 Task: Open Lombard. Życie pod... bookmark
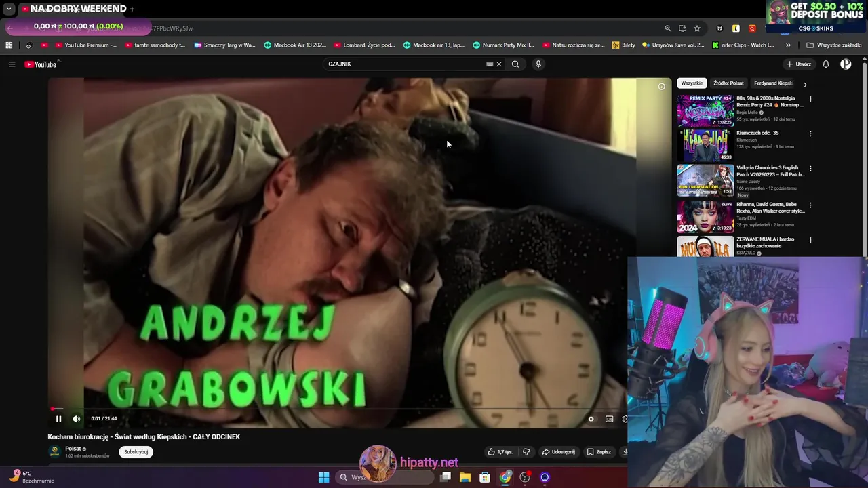tap(365, 45)
